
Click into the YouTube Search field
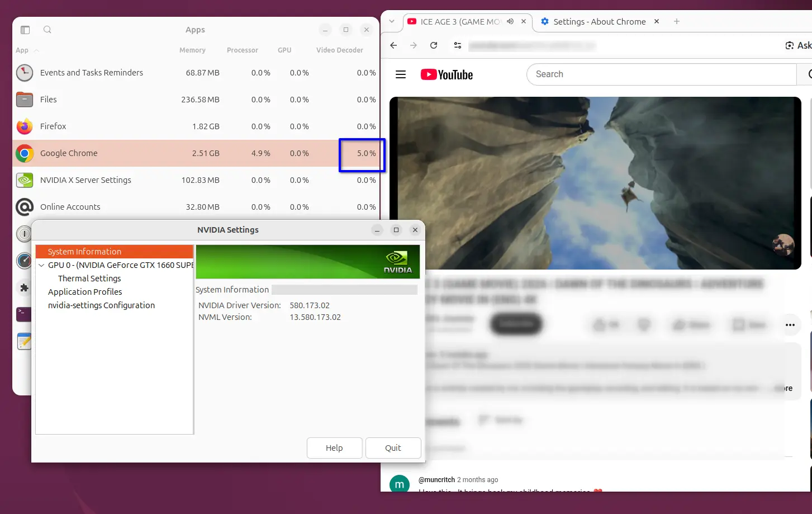click(661, 74)
